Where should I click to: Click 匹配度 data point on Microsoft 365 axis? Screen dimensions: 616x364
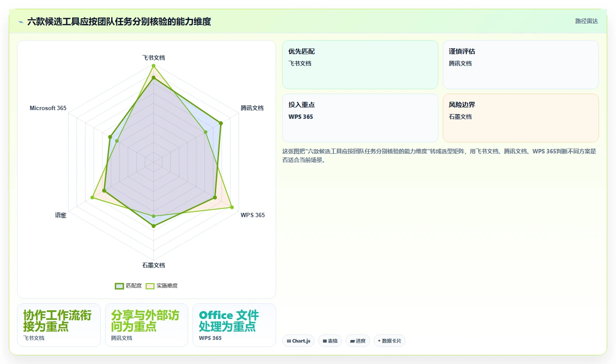click(109, 137)
